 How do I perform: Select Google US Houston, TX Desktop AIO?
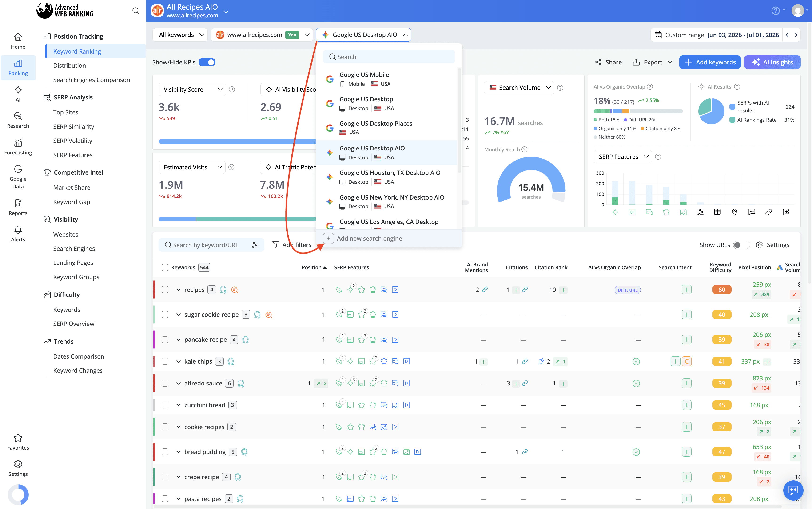(x=387, y=177)
